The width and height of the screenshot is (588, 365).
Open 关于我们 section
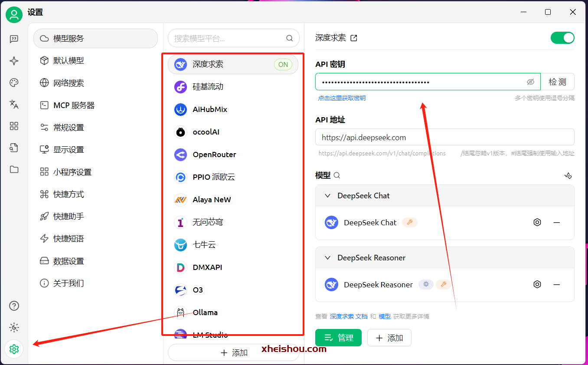pos(95,283)
